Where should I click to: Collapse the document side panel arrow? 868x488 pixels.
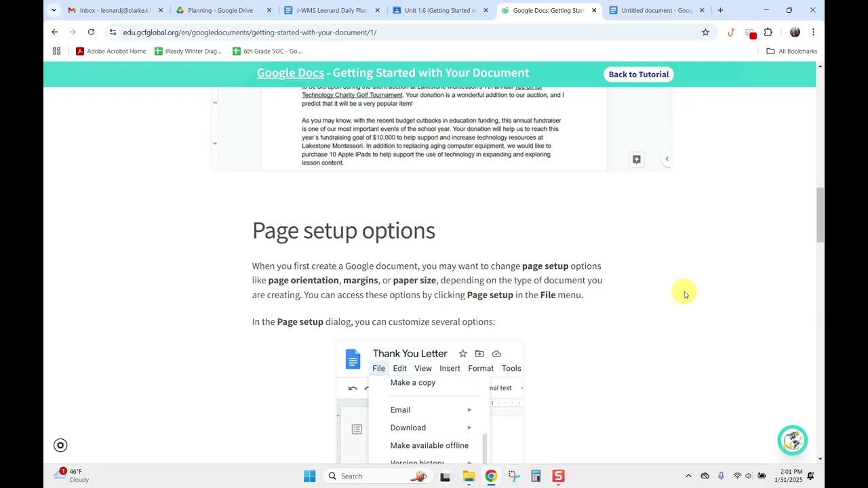(x=667, y=159)
